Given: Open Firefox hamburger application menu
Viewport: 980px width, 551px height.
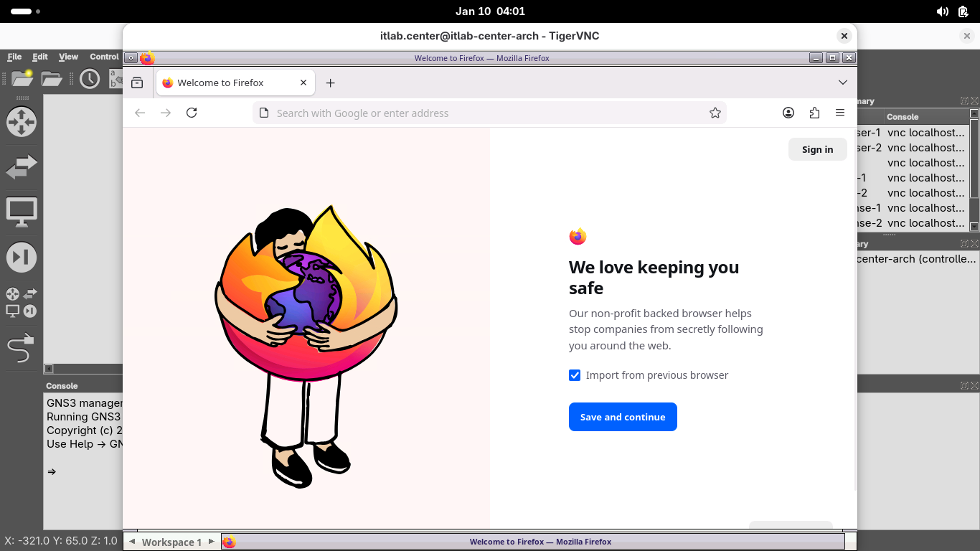Looking at the screenshot, I should point(840,113).
